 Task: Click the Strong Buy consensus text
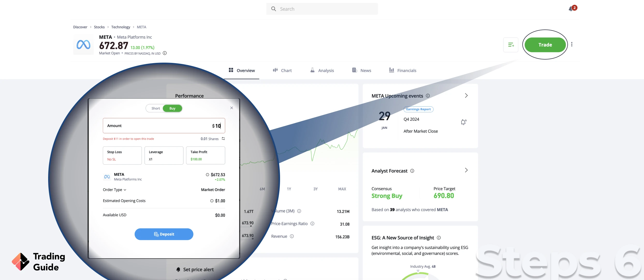tap(387, 196)
